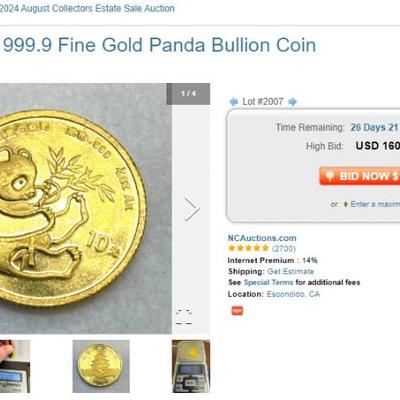The image size is (400, 400).
Task: Go to previous lot arrow
Action: tap(234, 102)
